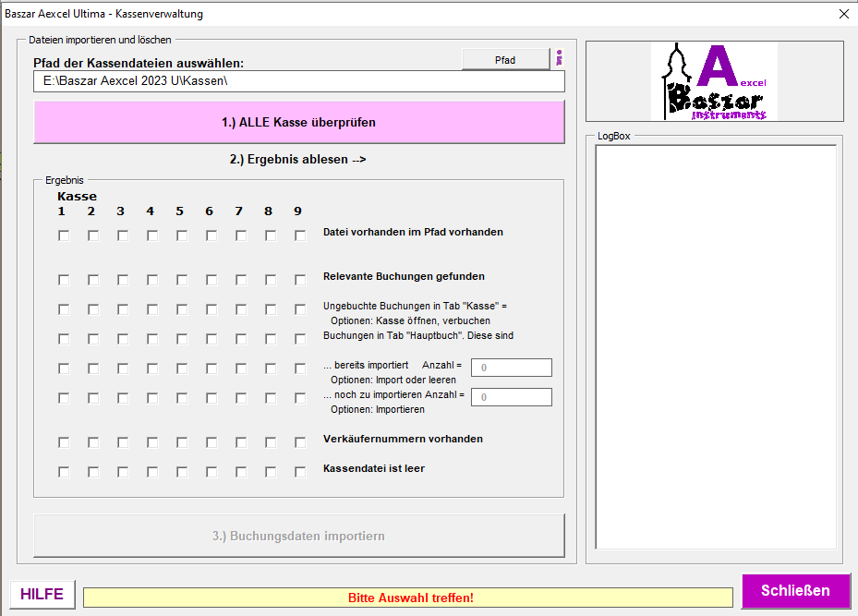Start the '1.) ALLE Kasse überprüfen' check

point(298,122)
